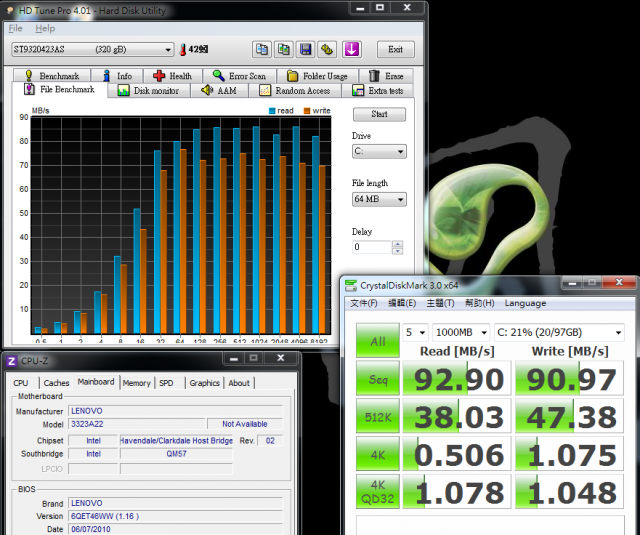This screenshot has width=640, height=535.
Task: Open CrystalDiskMark 文件(F) menu
Action: (364, 303)
